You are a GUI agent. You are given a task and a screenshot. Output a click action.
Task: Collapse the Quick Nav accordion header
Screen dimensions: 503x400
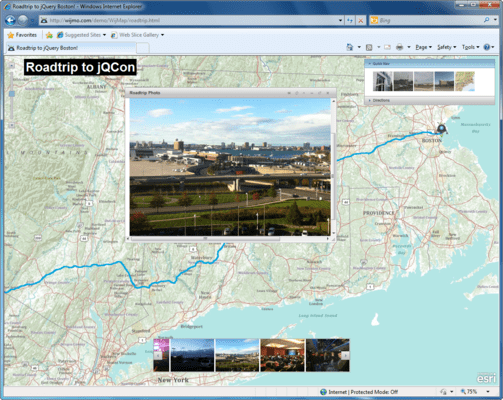pyautogui.click(x=430, y=63)
